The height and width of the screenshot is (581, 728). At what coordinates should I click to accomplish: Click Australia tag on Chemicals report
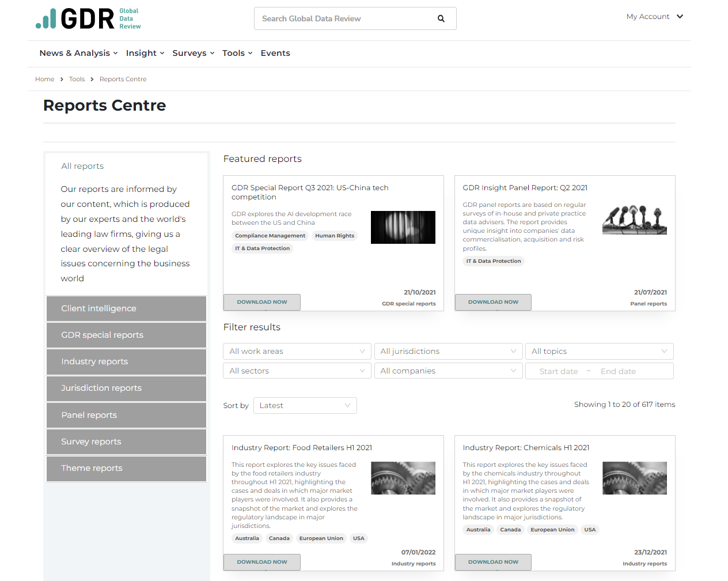(479, 530)
